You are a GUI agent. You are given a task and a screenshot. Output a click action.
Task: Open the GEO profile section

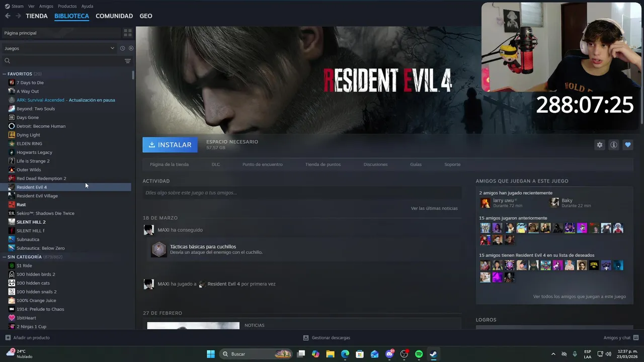(x=146, y=16)
